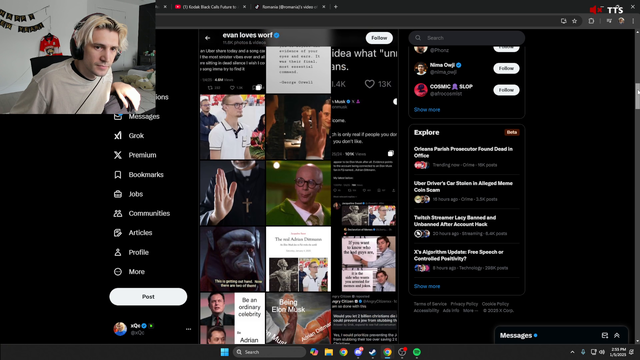This screenshot has width=640, height=360.
Task: Open Bookmarks in the sidebar
Action: [139, 175]
